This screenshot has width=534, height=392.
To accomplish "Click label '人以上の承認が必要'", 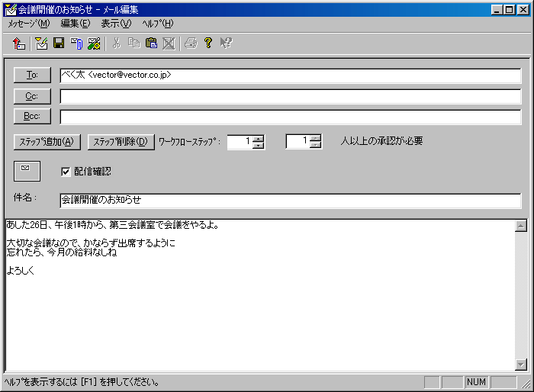I will pos(381,141).
